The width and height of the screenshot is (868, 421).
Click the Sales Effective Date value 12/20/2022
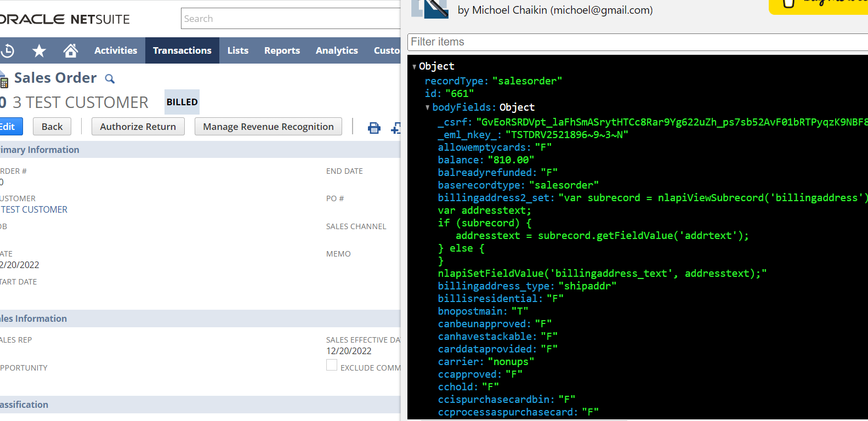tap(349, 351)
